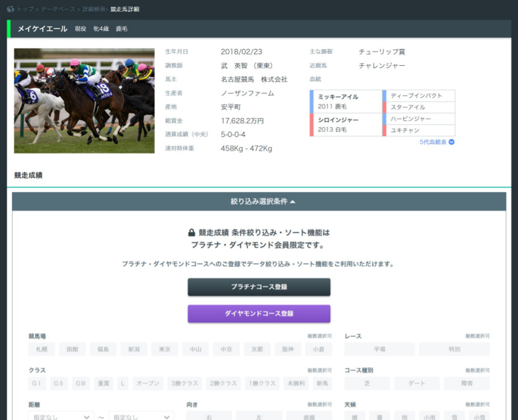Click main win チューリップ賞
518x420 pixels.
pyautogui.click(x=382, y=52)
